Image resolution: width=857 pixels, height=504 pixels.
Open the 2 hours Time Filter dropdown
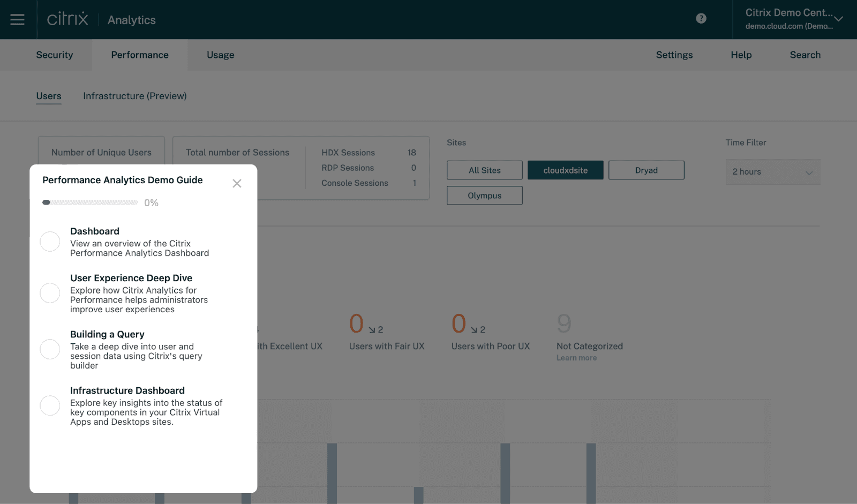[773, 172]
